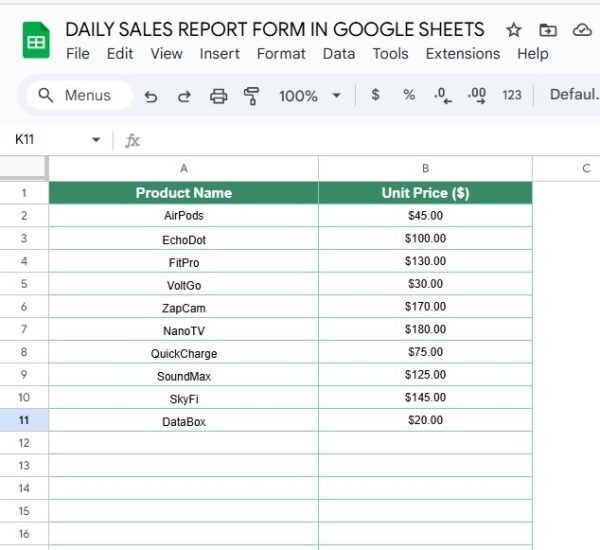This screenshot has height=550, width=600.
Task: Select row 1 header
Action: 24,193
